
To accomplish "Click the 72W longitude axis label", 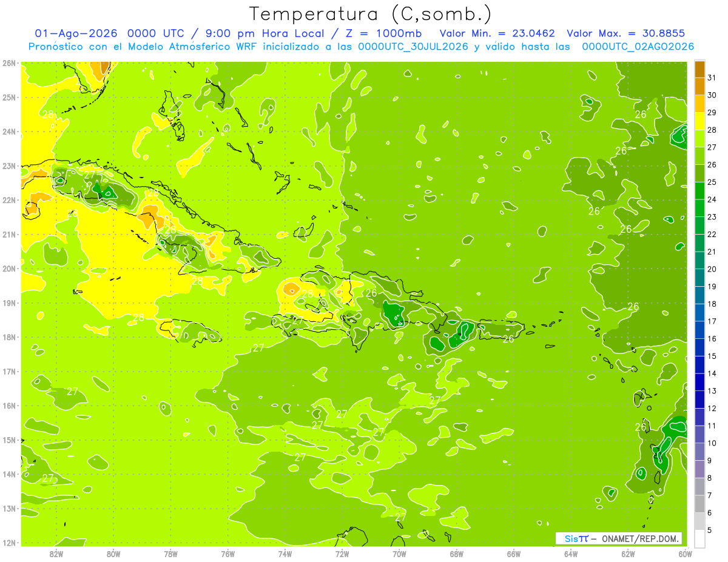I will [x=342, y=554].
